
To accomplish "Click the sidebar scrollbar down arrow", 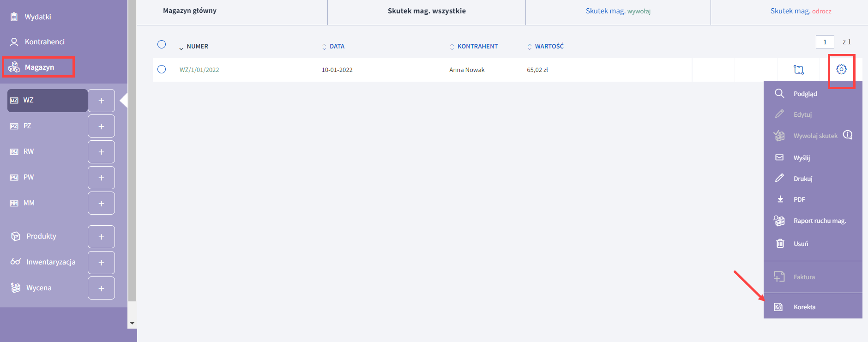I will pyautogui.click(x=132, y=323).
